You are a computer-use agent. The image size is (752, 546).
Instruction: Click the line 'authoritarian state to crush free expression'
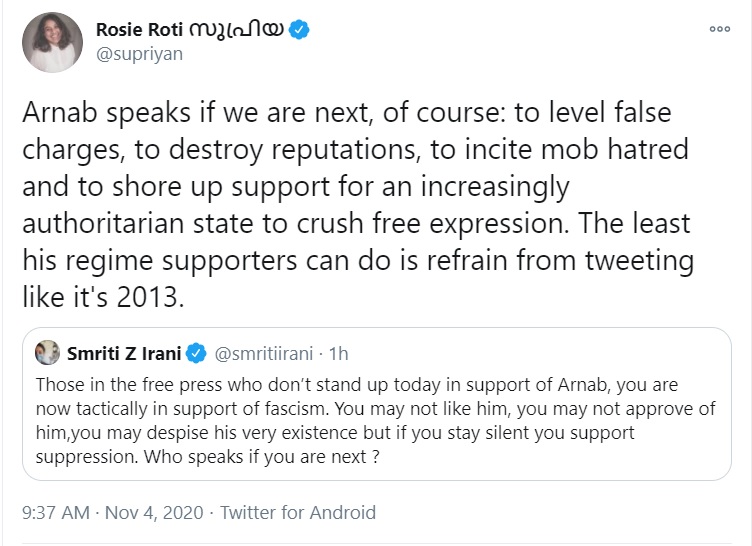295,224
